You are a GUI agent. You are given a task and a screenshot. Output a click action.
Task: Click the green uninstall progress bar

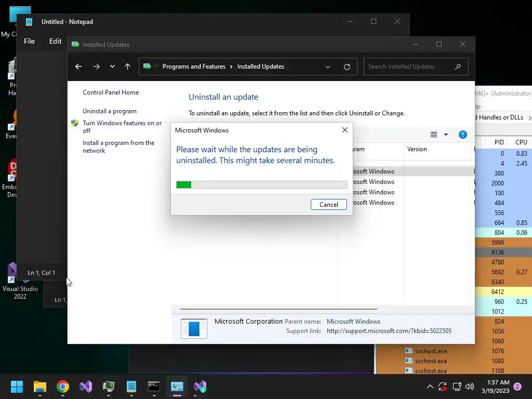(x=262, y=184)
